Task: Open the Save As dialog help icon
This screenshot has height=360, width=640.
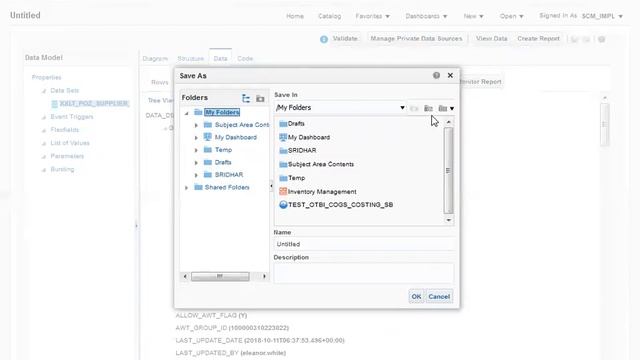Action: pos(436,76)
